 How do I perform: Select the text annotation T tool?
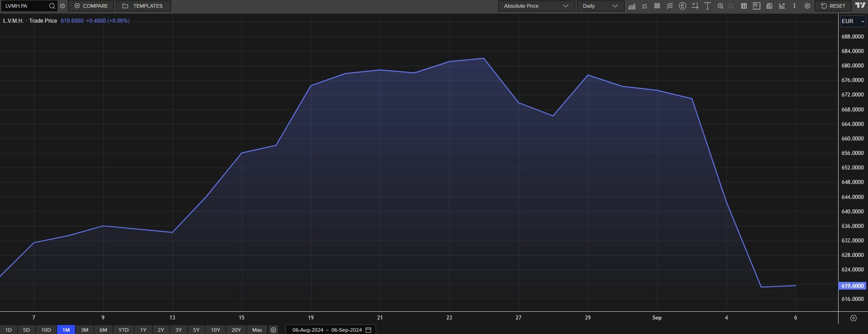tap(707, 6)
